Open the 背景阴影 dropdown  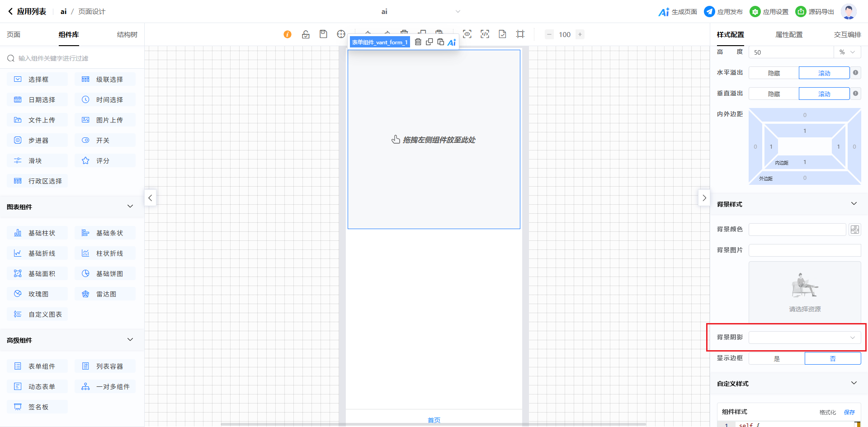805,338
